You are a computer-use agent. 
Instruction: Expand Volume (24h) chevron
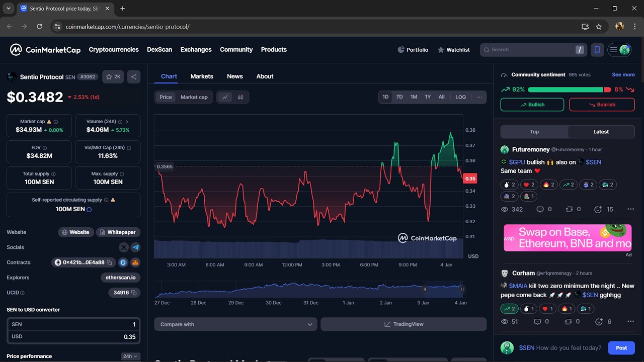pyautogui.click(x=127, y=122)
